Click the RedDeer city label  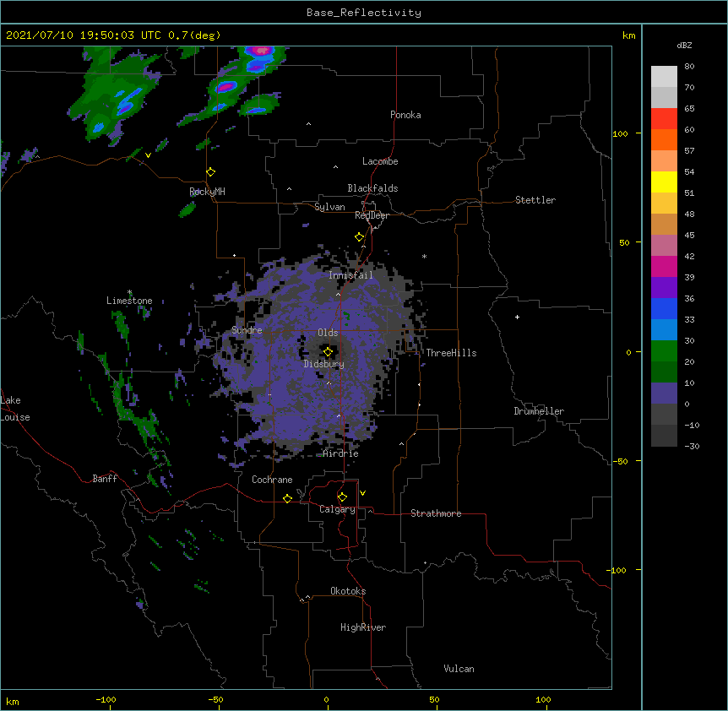372,215
